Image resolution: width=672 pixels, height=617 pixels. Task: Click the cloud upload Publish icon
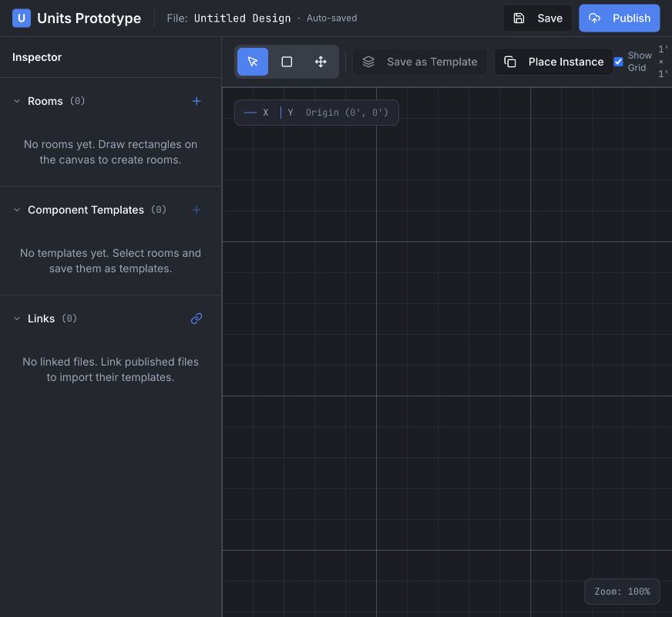(594, 18)
